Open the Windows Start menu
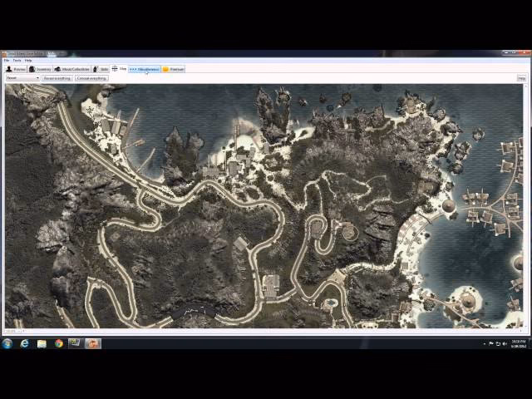 (x=7, y=343)
